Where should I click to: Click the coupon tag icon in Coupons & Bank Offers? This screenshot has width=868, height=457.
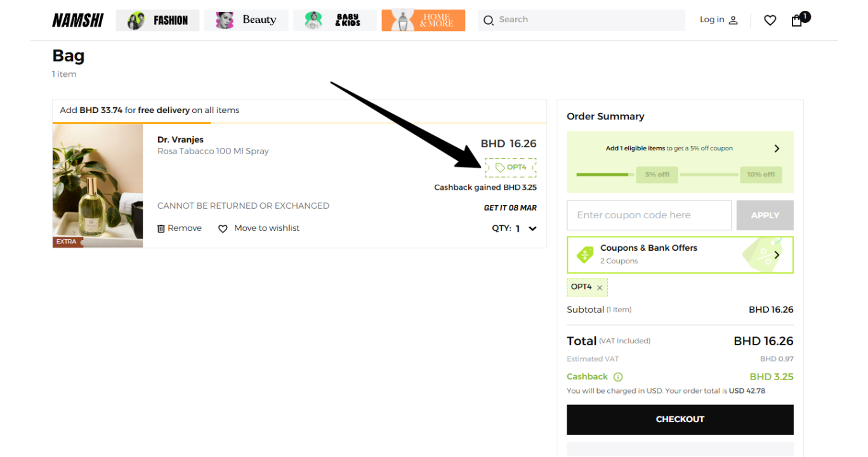(x=584, y=255)
